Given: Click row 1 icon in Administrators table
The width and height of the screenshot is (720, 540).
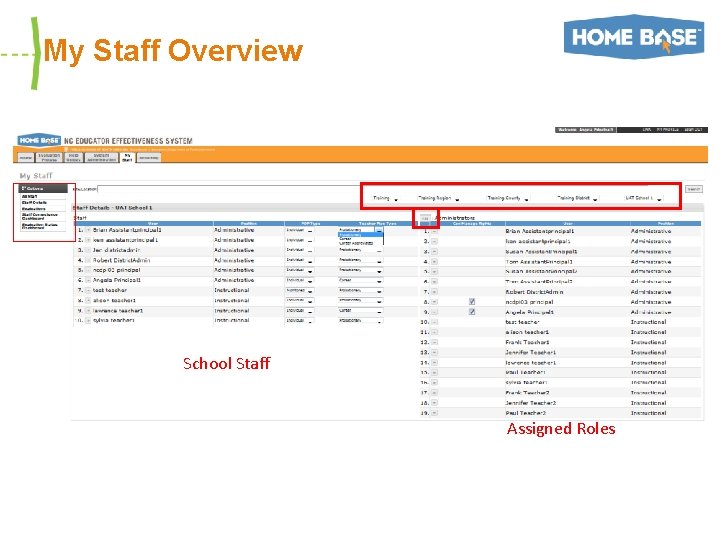Looking at the screenshot, I should [x=434, y=231].
